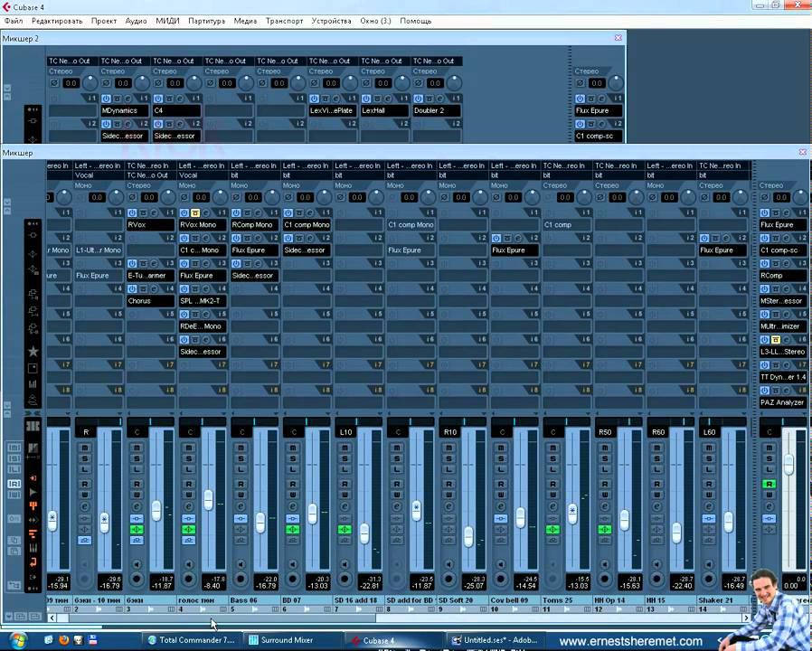The width and height of the screenshot is (812, 651).
Task: Click the Windows Start orb
Action: pos(17,640)
